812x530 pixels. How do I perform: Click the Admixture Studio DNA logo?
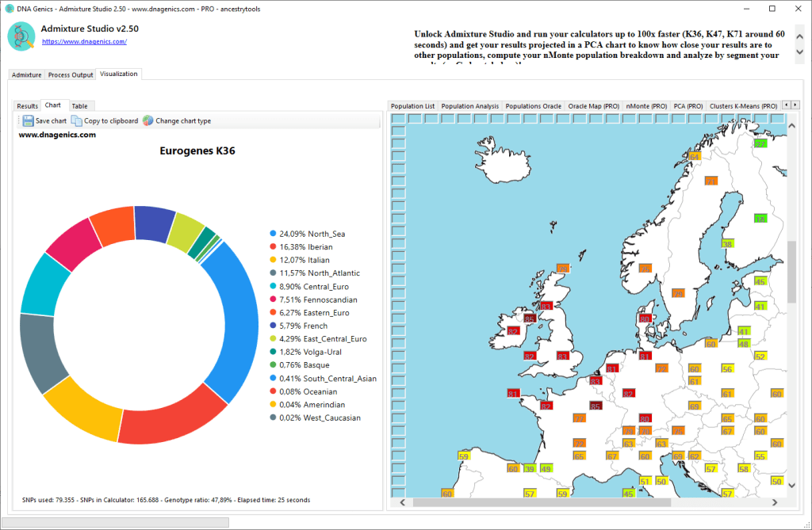pos(21,36)
